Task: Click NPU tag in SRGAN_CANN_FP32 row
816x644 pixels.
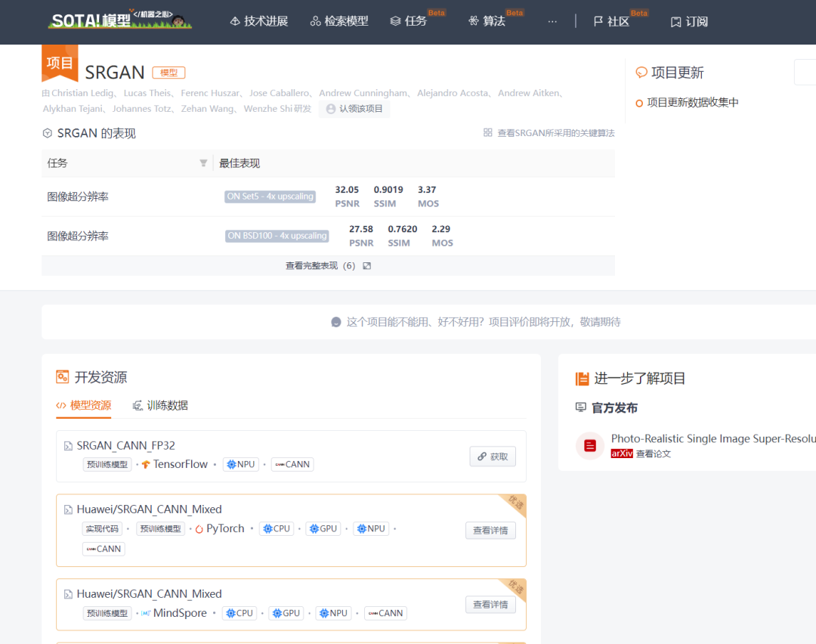Action: pos(241,464)
